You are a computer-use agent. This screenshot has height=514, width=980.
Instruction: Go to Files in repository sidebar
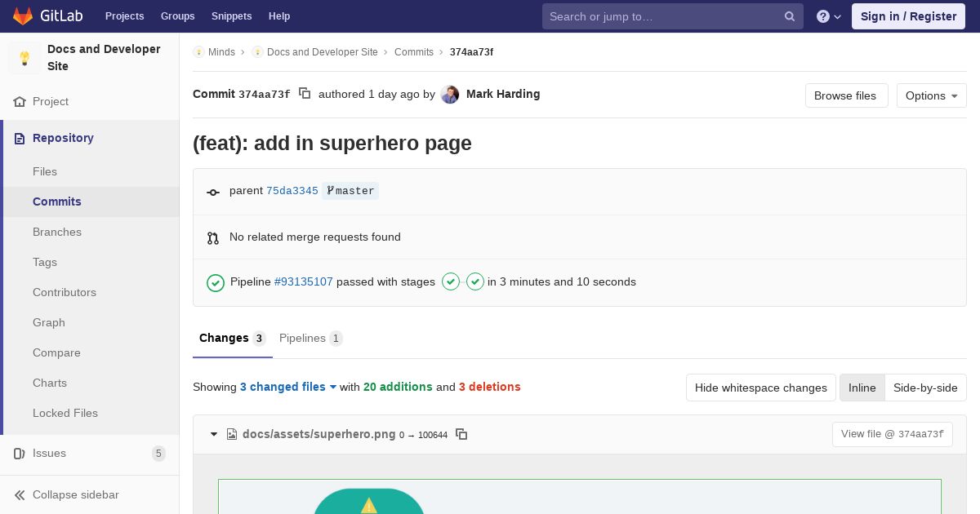pos(45,171)
